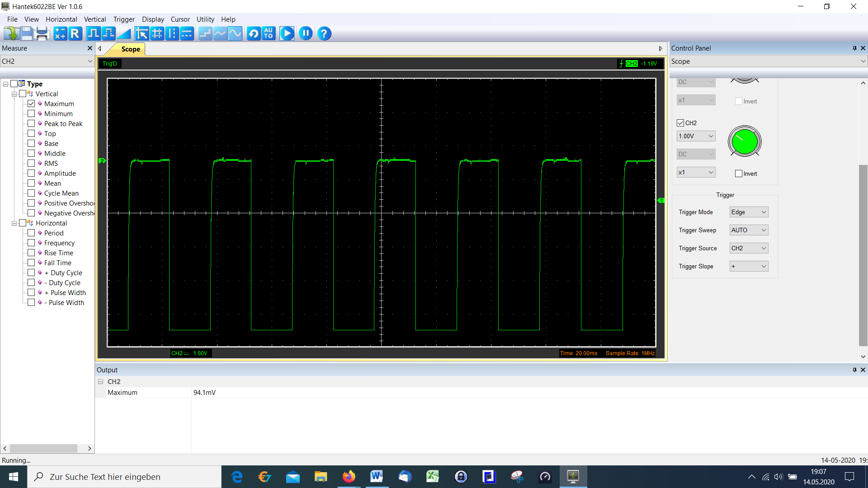Open the Utility menu

[x=205, y=19]
